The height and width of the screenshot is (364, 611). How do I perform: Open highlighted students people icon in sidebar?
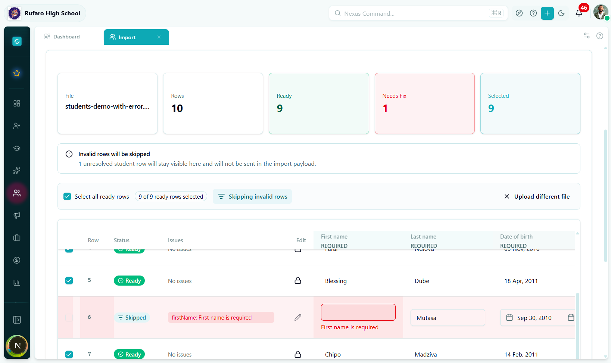(x=17, y=193)
